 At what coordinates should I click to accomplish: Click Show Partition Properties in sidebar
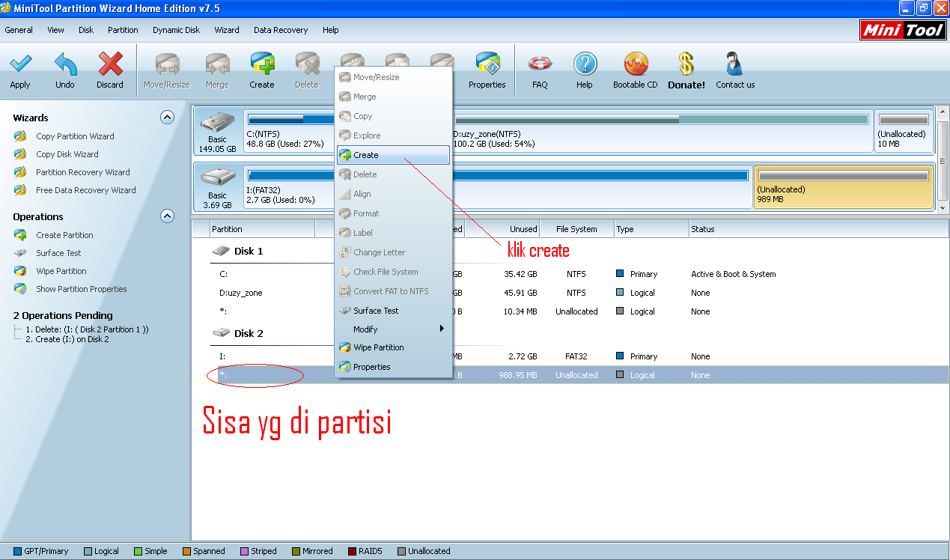click(82, 289)
